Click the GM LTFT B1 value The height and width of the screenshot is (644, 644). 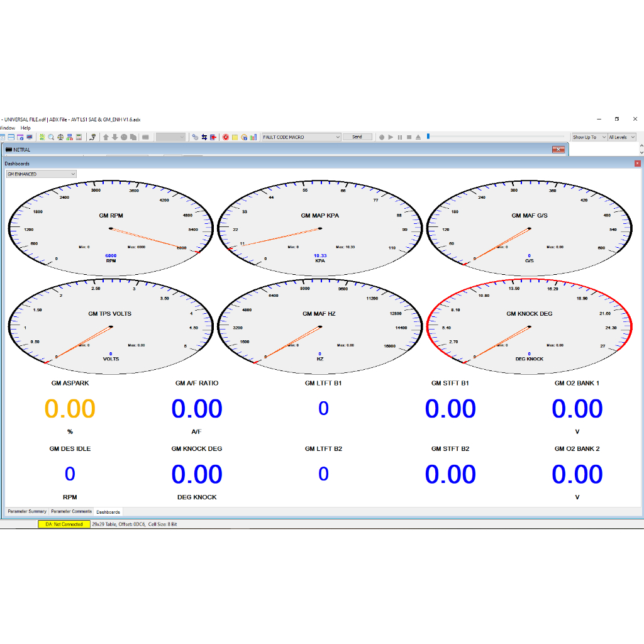click(324, 408)
